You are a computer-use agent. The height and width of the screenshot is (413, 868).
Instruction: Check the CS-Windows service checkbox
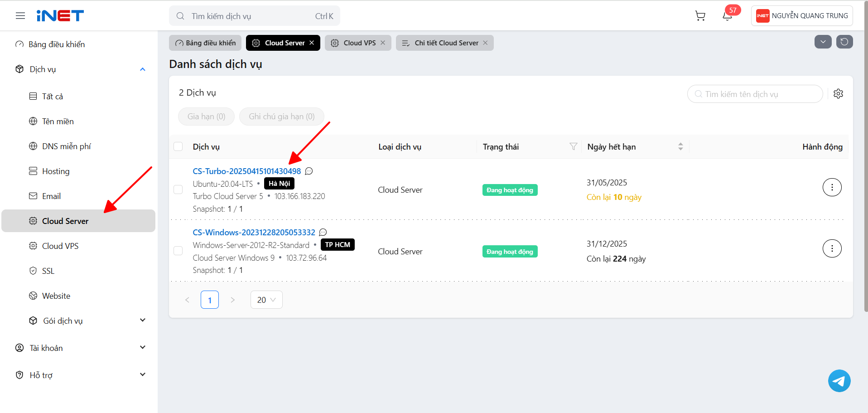tap(178, 251)
